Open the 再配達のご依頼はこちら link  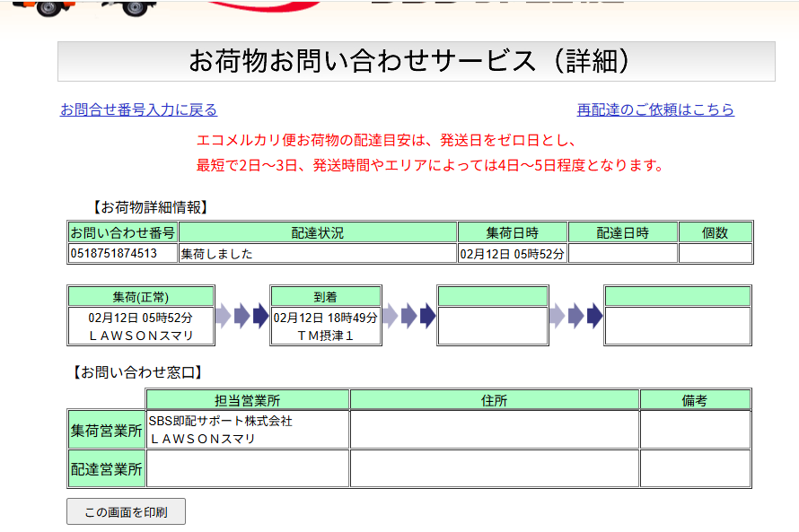655,109
